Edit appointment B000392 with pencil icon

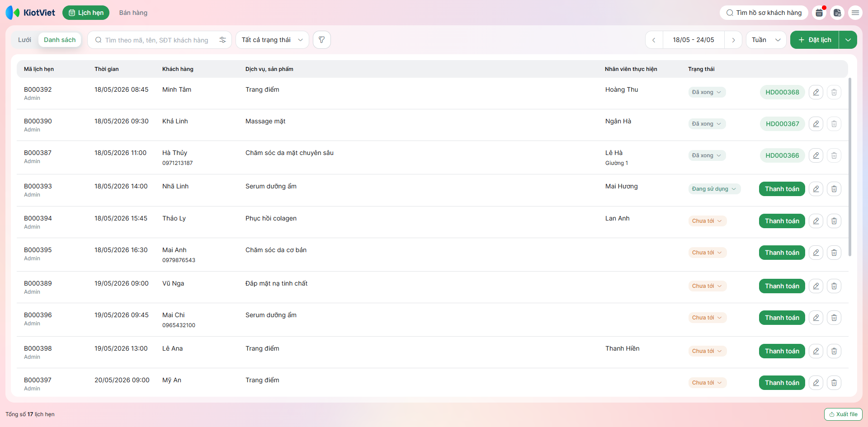tap(816, 92)
